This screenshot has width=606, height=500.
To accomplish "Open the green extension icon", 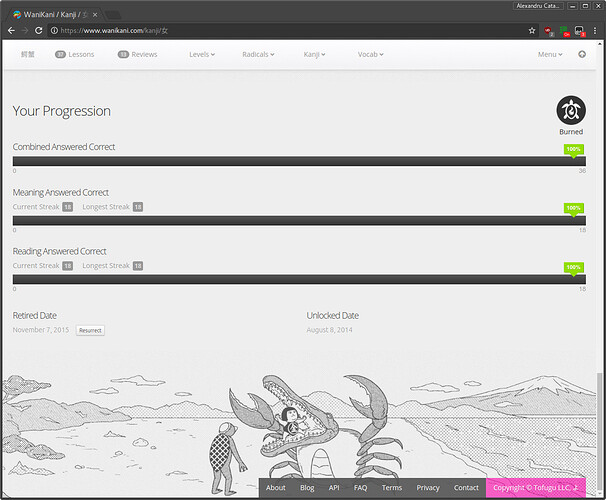I will [x=564, y=31].
